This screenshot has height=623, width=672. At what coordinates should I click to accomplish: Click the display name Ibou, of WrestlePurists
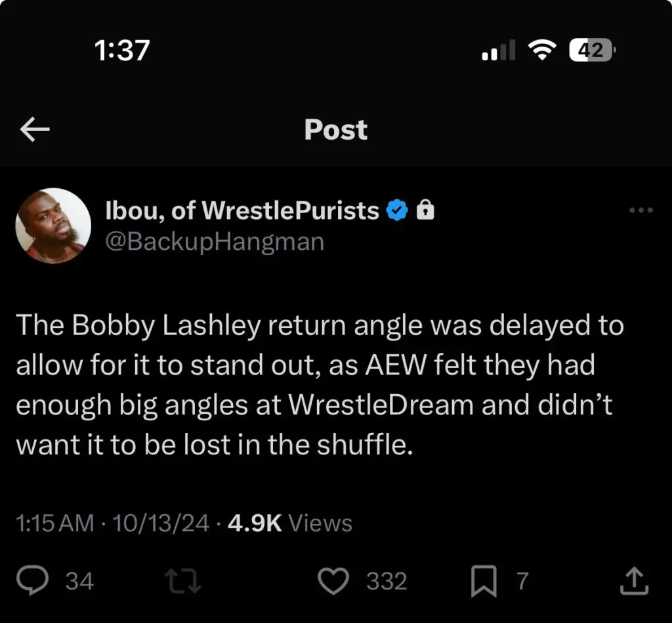coord(242,211)
